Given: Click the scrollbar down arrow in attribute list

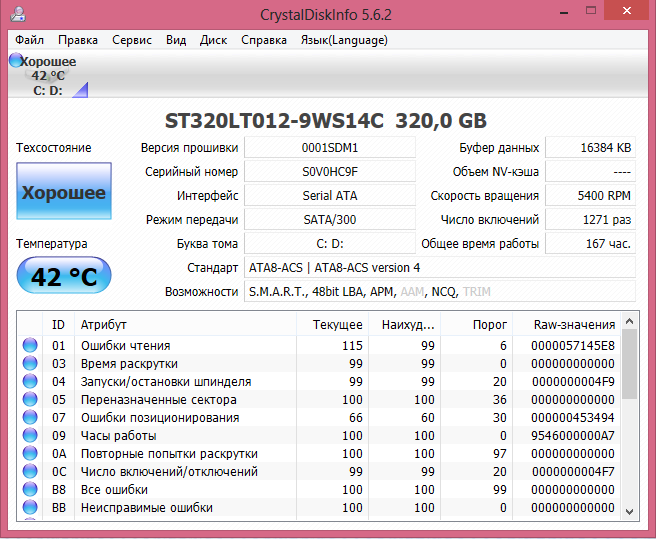Looking at the screenshot, I should click(x=629, y=511).
